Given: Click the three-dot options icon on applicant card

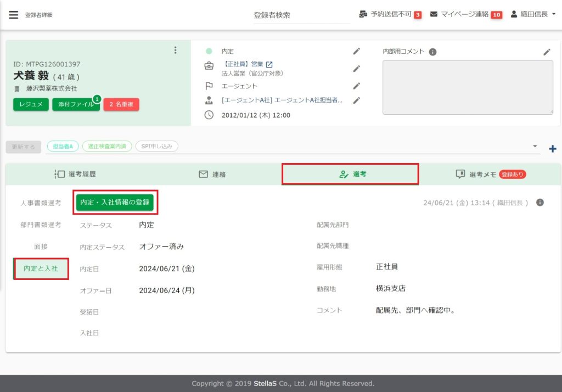Looking at the screenshot, I should coord(175,51).
